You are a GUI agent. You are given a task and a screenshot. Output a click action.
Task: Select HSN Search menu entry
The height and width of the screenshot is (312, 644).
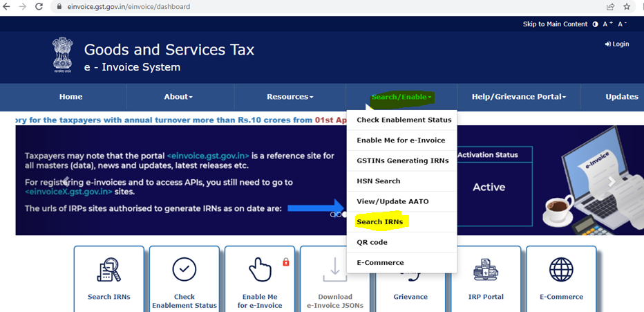pos(402,181)
